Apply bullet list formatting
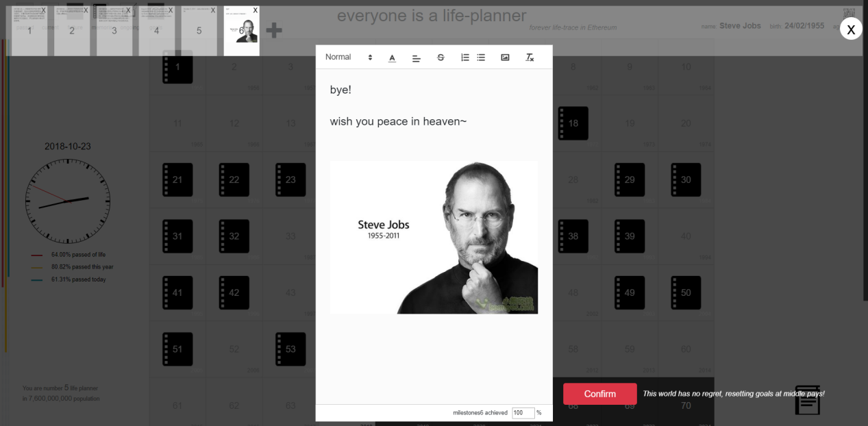Image resolution: width=868 pixels, height=426 pixels. (481, 58)
